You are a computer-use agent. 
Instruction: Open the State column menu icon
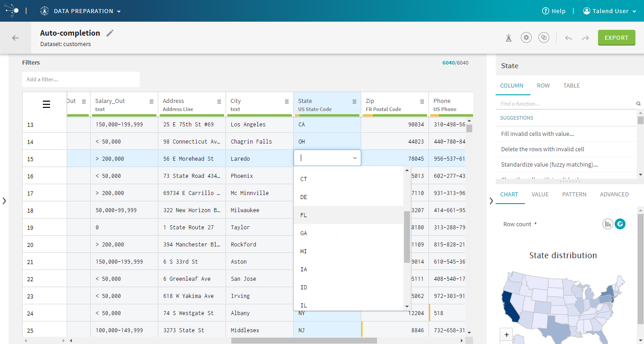click(x=354, y=102)
